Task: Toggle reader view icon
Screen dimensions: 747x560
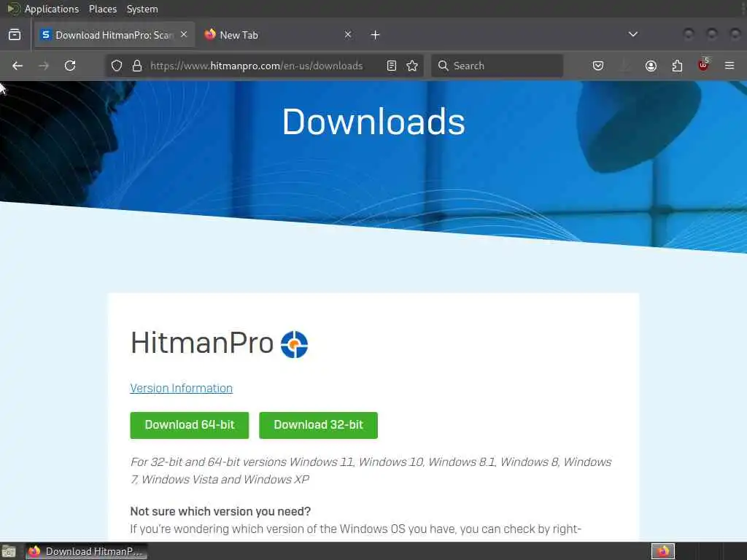Action: (x=392, y=66)
